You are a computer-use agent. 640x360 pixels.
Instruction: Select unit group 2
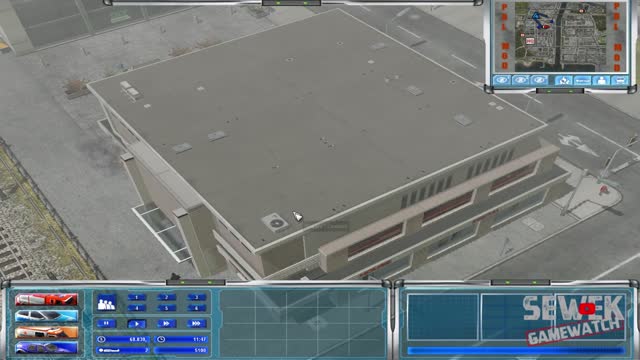167,298
